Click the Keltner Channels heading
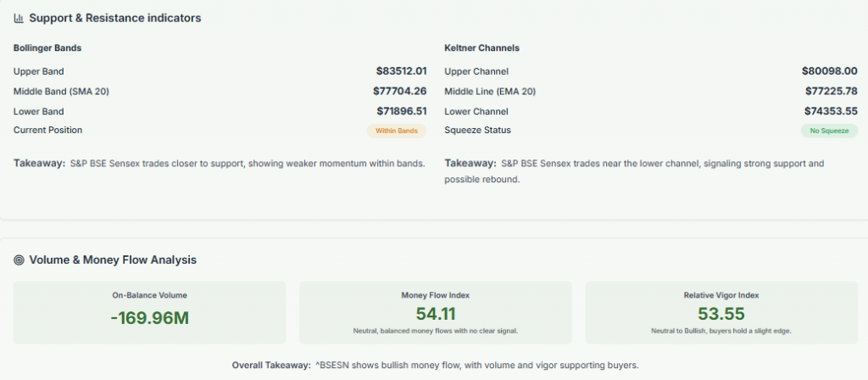The height and width of the screenshot is (380, 868). point(481,48)
